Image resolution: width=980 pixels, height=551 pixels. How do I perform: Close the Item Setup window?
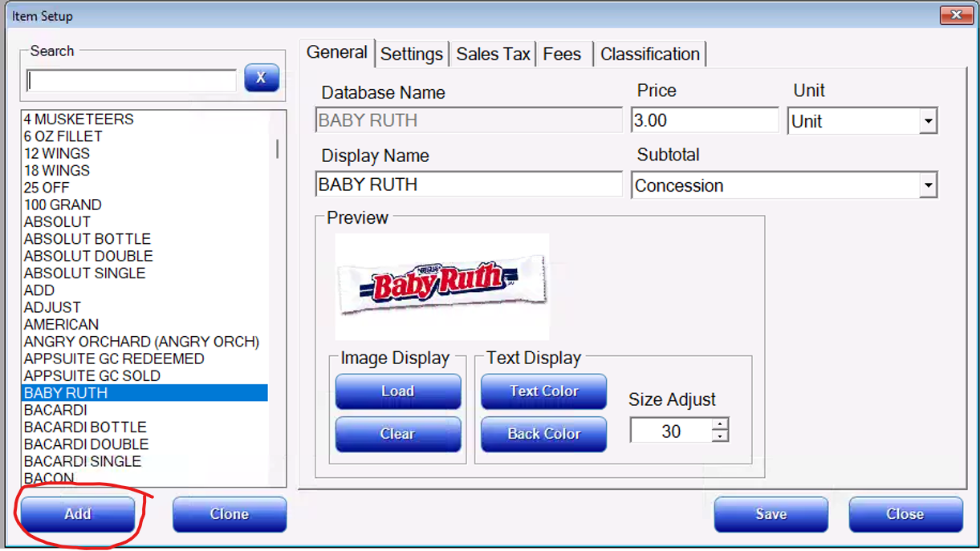click(x=955, y=15)
